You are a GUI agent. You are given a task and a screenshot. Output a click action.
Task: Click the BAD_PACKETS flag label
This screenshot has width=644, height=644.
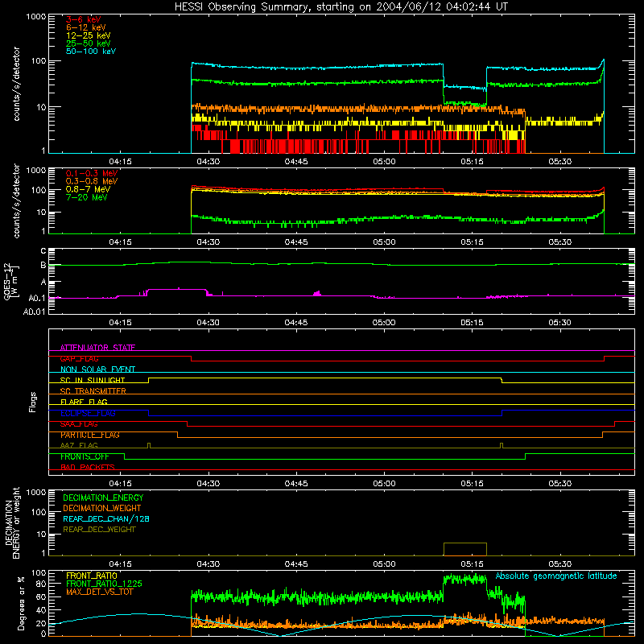(88, 467)
